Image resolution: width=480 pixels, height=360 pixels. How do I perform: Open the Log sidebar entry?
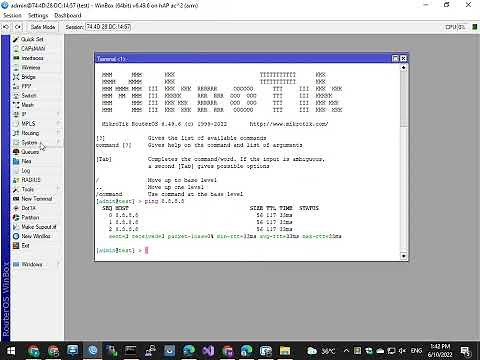pos(26,170)
